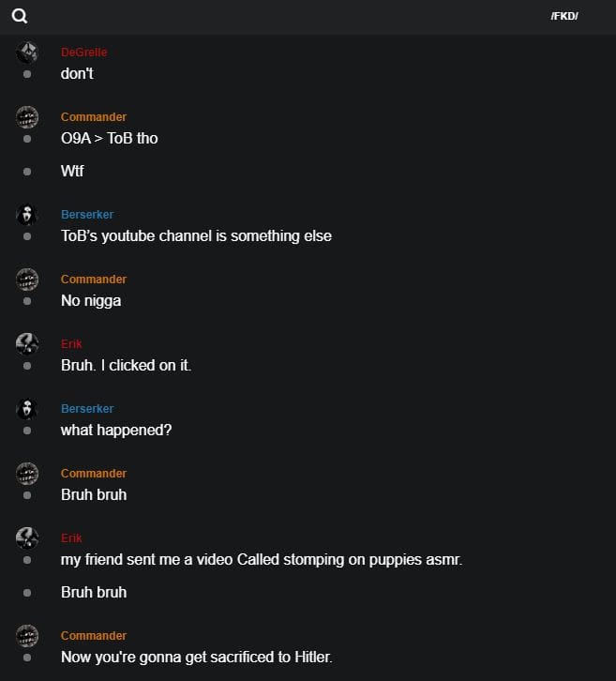Click Berserker's avatar next to "what happened?"
This screenshot has width=616, height=681.
(27, 409)
